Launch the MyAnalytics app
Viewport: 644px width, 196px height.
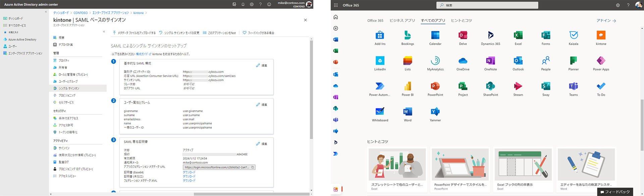pos(435,63)
